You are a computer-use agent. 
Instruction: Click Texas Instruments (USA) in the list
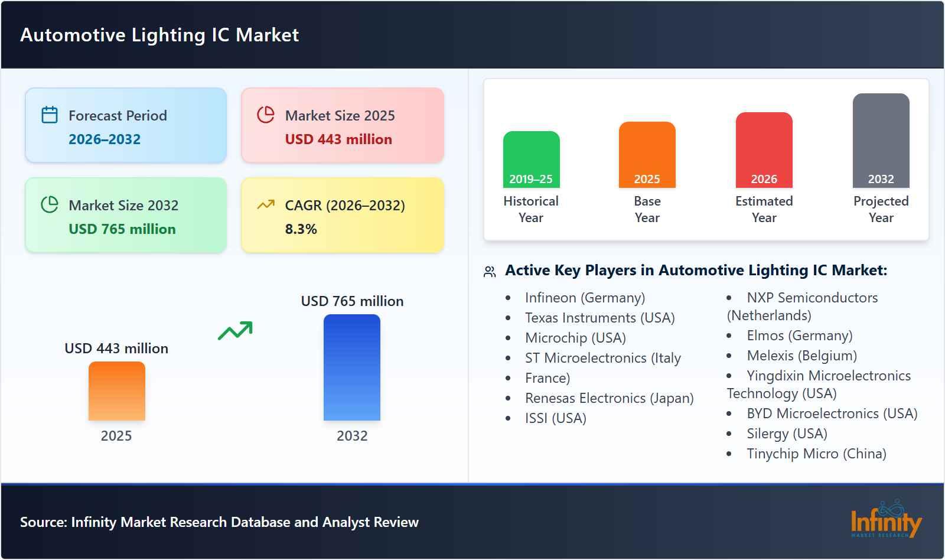click(599, 317)
